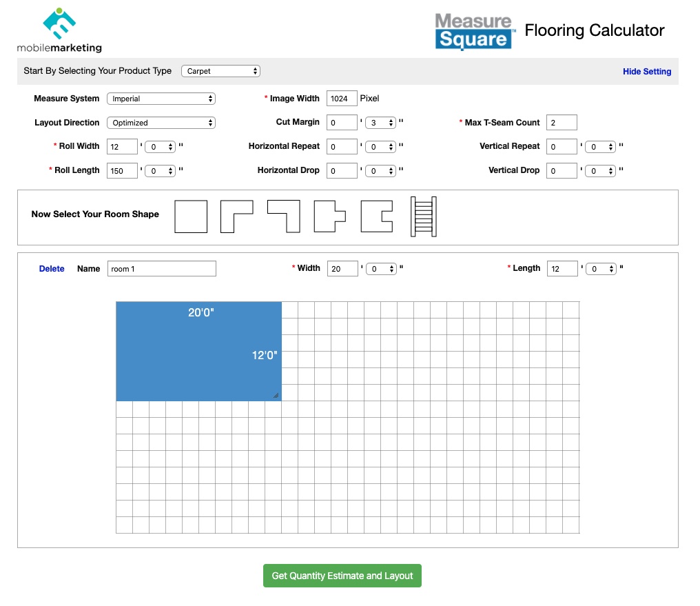Open the Layout Direction dropdown
Image resolution: width=700 pixels, height=606 pixels.
[161, 123]
